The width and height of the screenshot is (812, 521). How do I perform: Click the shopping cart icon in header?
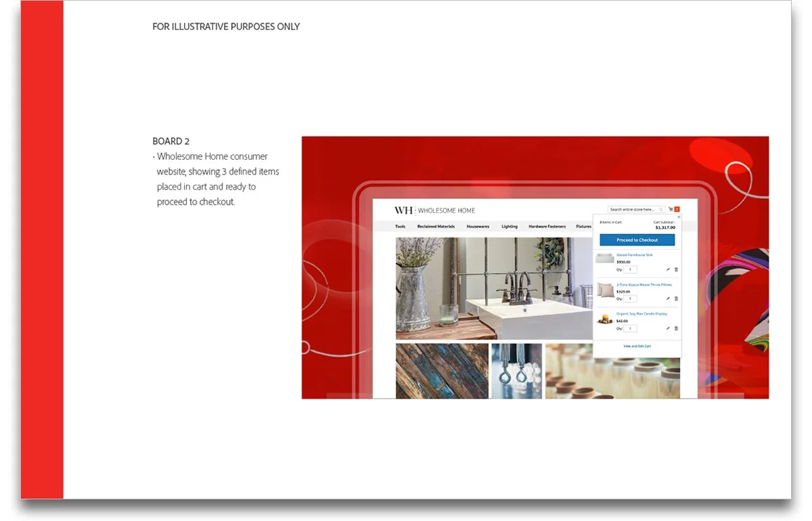click(671, 209)
